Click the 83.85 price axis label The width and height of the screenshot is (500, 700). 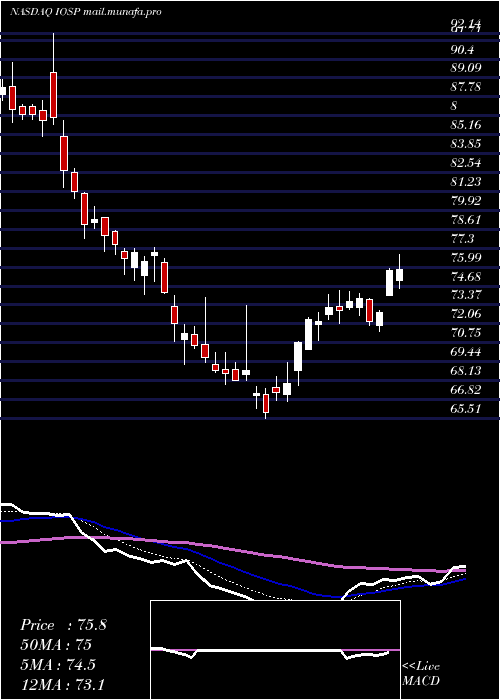tap(466, 144)
